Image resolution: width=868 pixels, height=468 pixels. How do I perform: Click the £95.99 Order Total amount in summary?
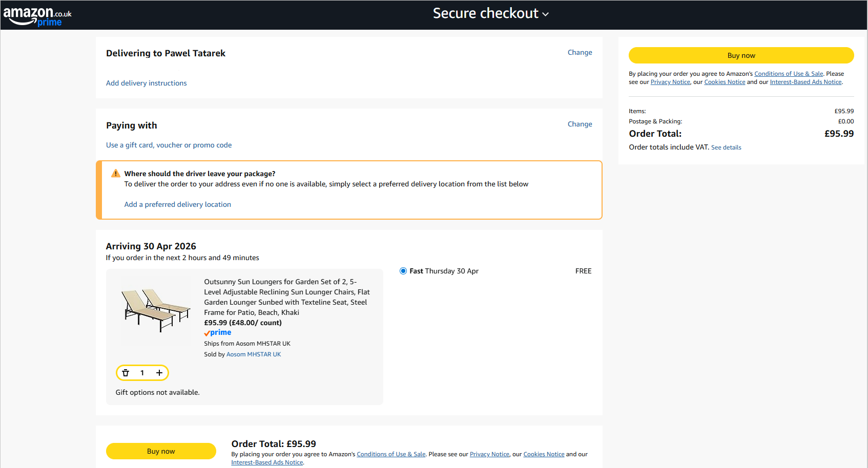click(839, 134)
